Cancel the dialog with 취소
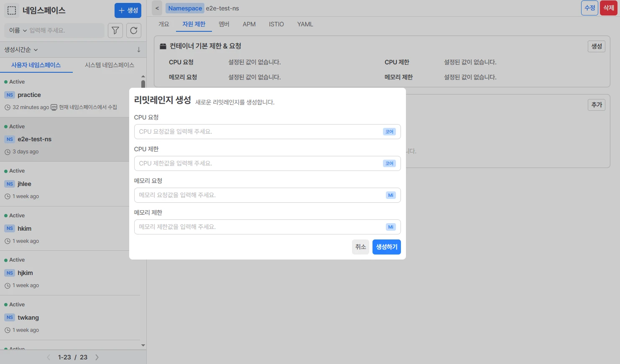This screenshot has width=620, height=364. click(360, 247)
